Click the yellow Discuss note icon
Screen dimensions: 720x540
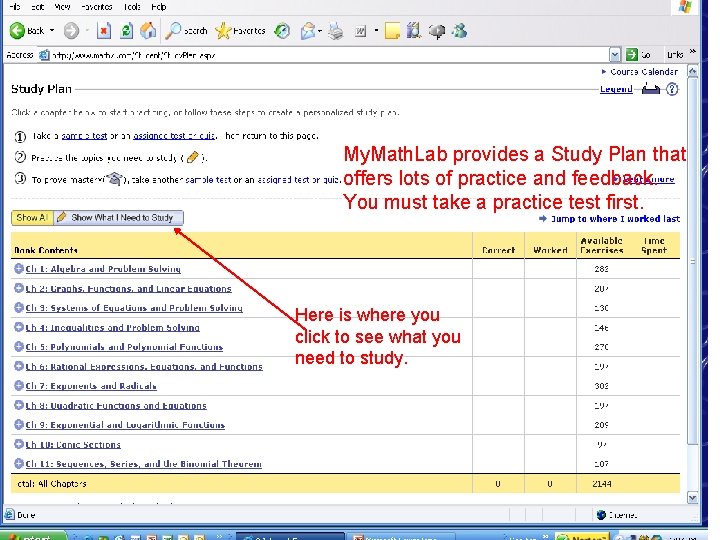point(392,31)
